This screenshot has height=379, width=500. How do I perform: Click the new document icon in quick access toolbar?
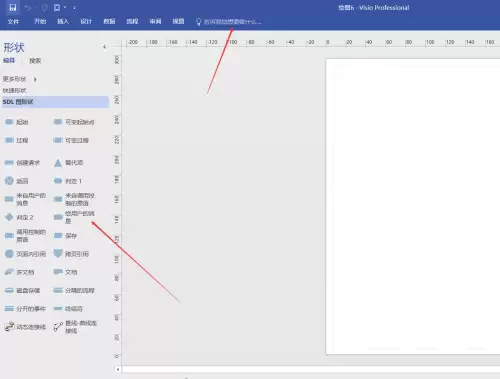click(57, 7)
